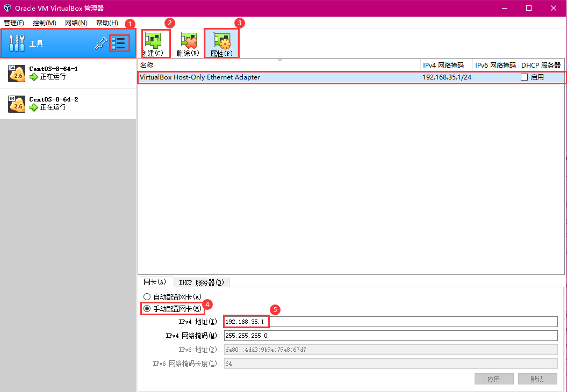Close the VirtualBox manager window
The width and height of the screenshot is (567, 392).
point(554,8)
